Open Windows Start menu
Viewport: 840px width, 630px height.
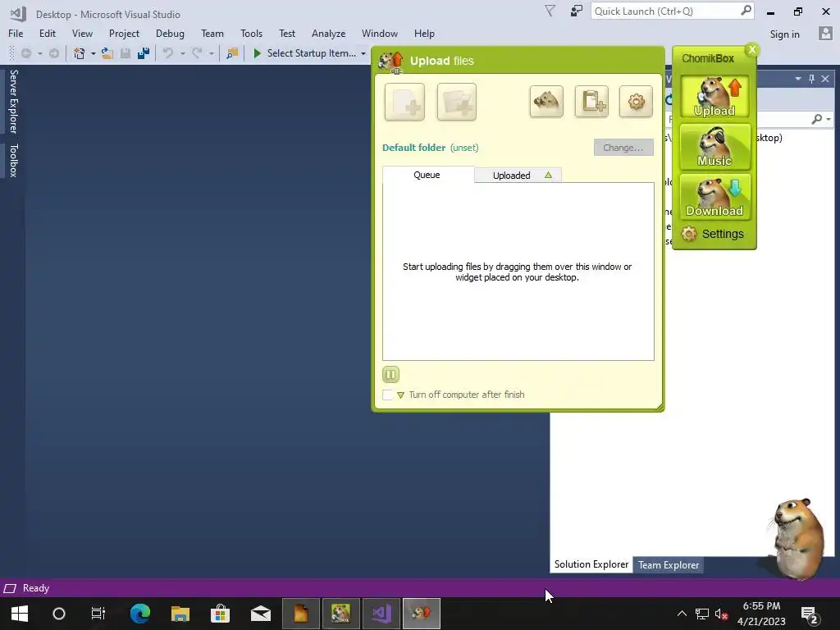20,614
